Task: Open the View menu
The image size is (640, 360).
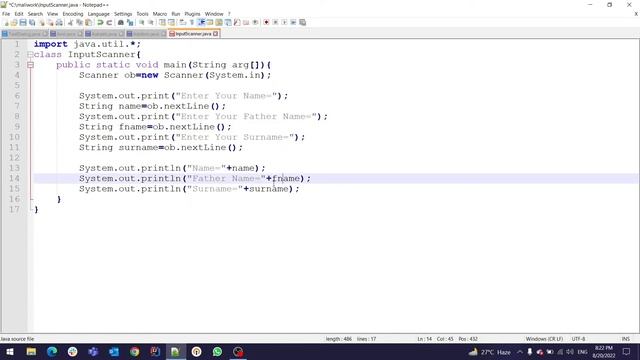Action: point(52,14)
